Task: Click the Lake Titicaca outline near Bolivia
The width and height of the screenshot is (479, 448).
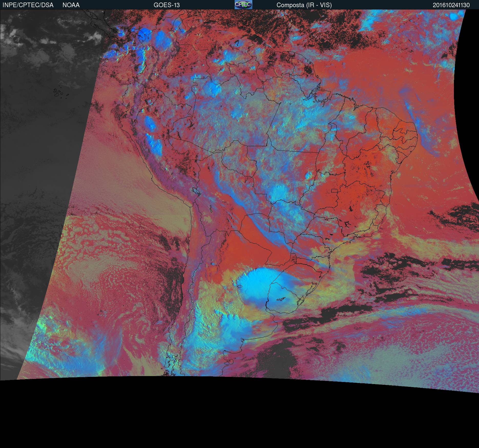Action: pyautogui.click(x=196, y=191)
